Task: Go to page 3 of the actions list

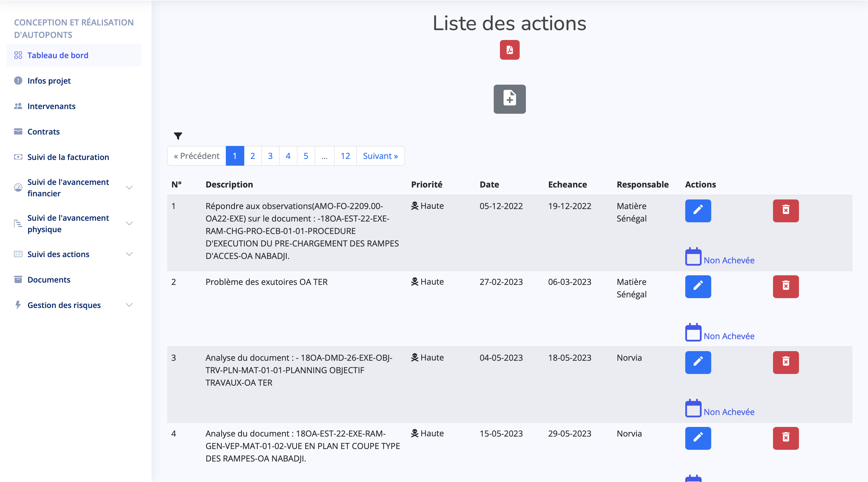Action: (x=270, y=156)
